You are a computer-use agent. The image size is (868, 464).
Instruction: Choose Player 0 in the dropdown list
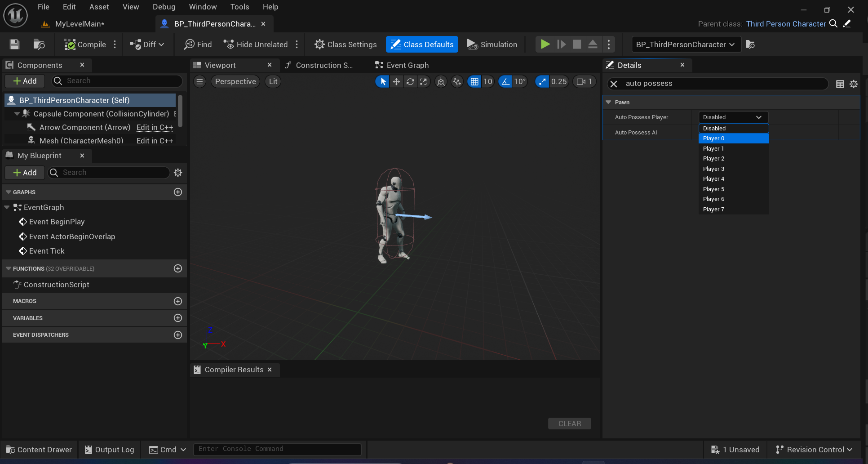tap(734, 138)
